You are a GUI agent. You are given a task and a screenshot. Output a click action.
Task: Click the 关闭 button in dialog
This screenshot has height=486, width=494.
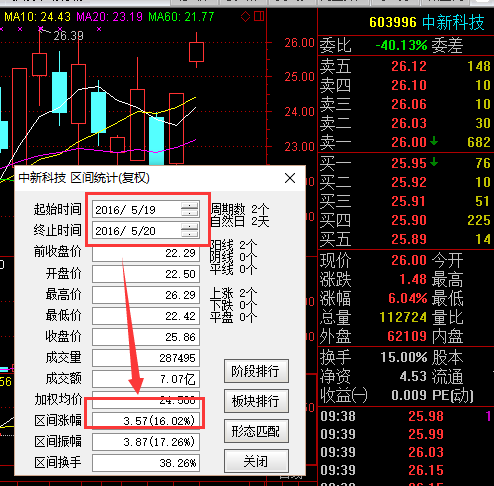click(x=256, y=461)
